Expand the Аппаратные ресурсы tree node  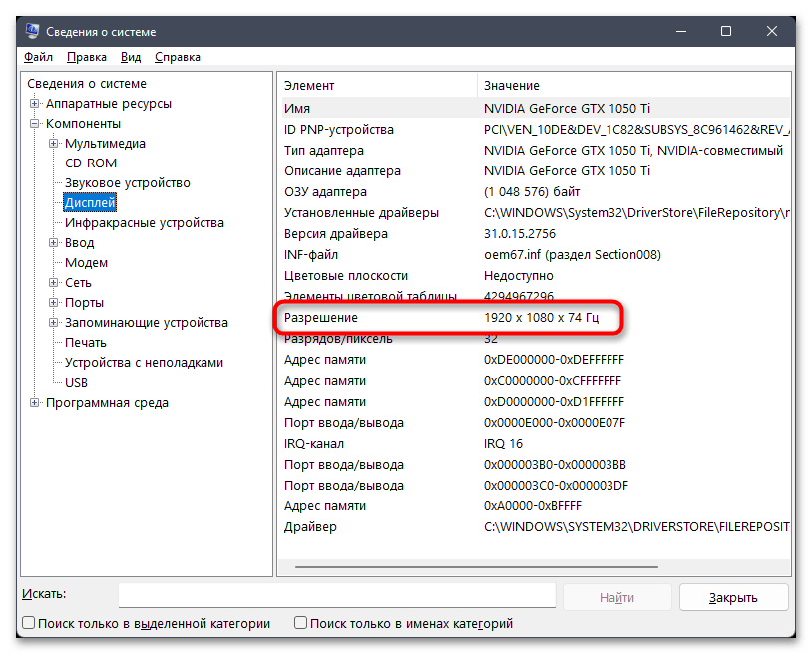click(x=34, y=103)
